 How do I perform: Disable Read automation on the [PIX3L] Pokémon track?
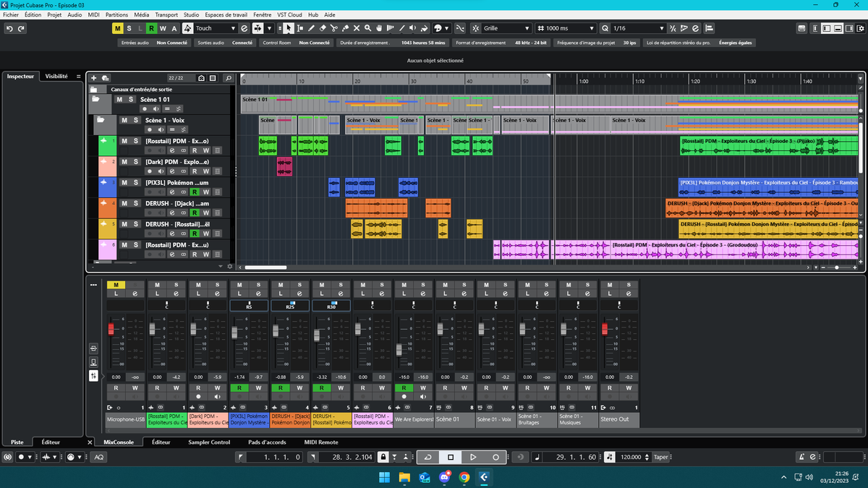tap(195, 192)
